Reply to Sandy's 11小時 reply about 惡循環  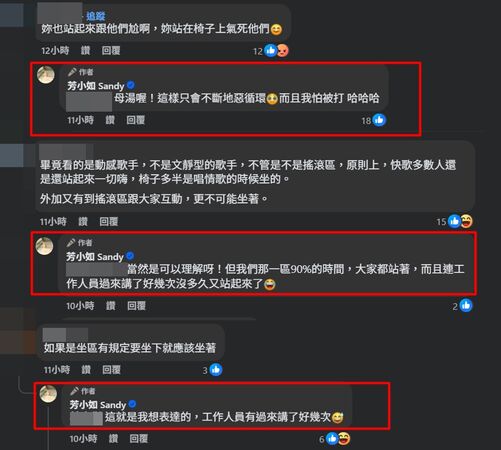pyautogui.click(x=136, y=120)
